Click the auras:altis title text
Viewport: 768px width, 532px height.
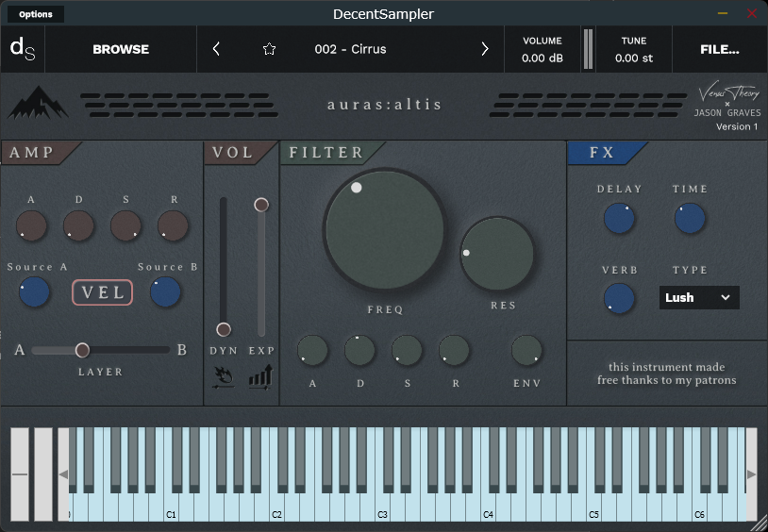pos(385,105)
